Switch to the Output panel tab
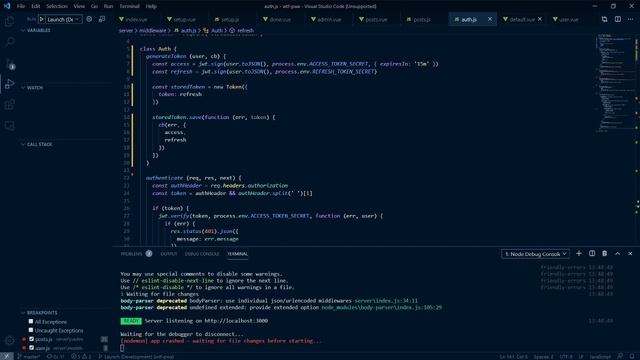 coord(169,254)
